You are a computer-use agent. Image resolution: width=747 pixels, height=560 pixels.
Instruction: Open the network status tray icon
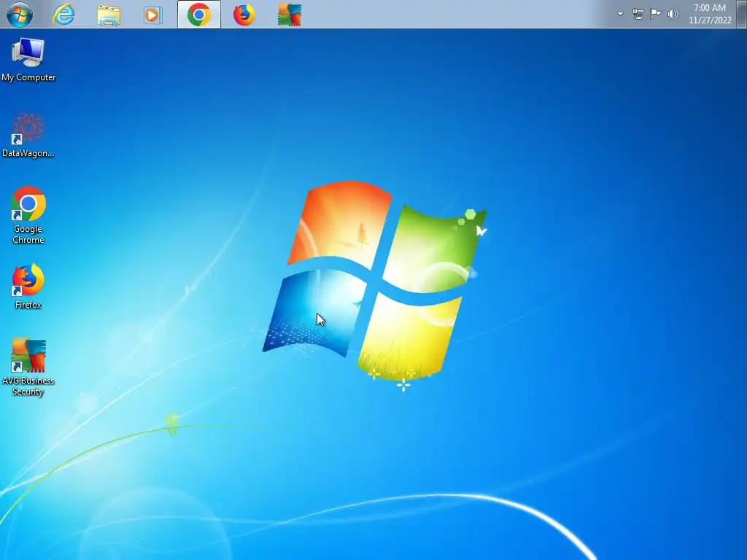[x=638, y=14]
